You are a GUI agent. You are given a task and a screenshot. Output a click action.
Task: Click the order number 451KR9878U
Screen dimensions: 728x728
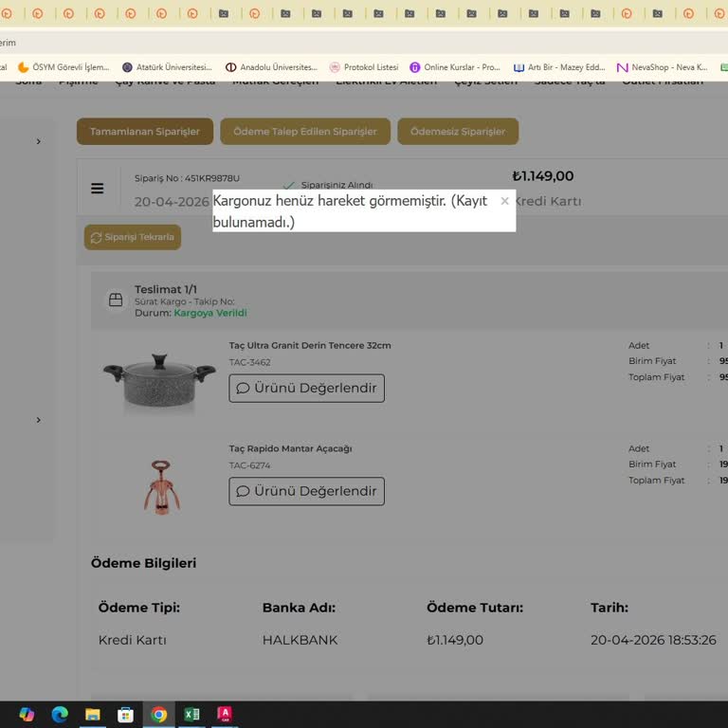click(212, 178)
